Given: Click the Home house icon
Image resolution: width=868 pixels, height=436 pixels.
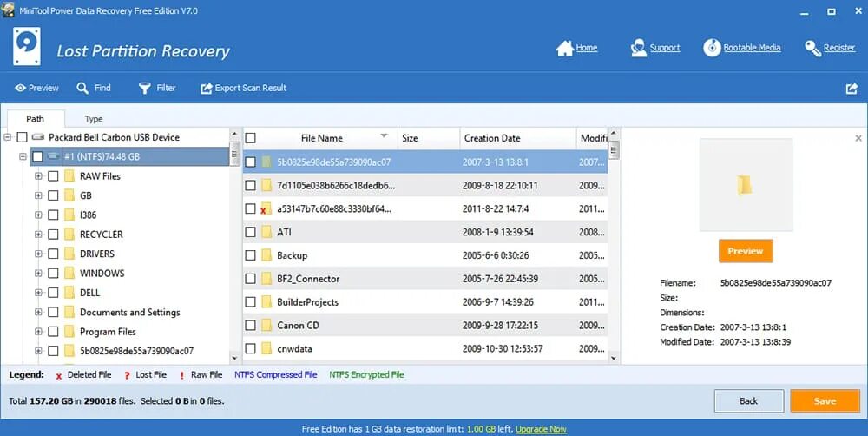Looking at the screenshot, I should point(564,48).
